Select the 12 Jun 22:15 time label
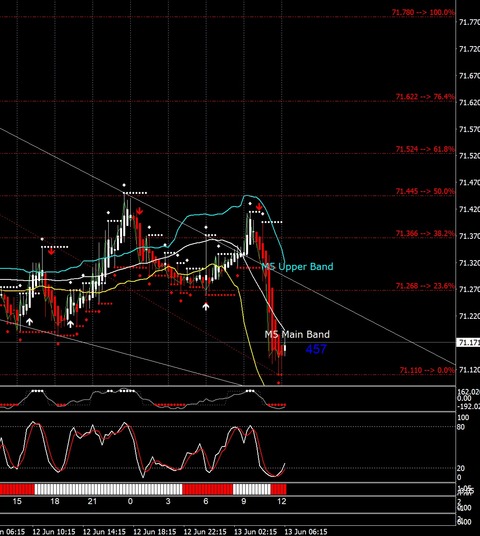The width and height of the screenshot is (480, 536). 205,532
